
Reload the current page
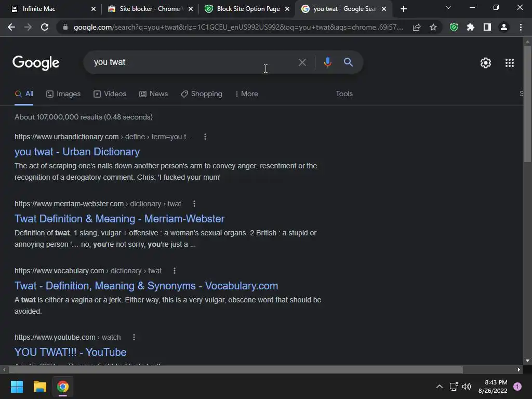pos(45,27)
